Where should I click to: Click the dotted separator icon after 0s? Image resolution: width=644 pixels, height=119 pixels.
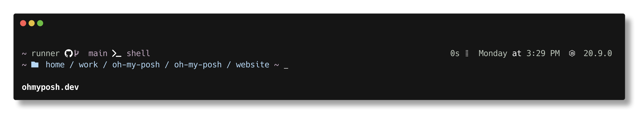click(x=467, y=53)
